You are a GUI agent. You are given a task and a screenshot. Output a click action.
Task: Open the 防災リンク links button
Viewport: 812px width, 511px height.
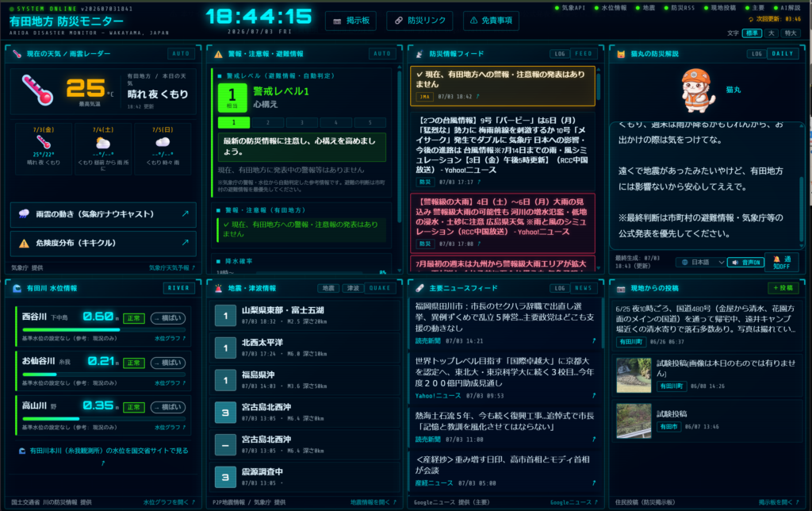420,21
